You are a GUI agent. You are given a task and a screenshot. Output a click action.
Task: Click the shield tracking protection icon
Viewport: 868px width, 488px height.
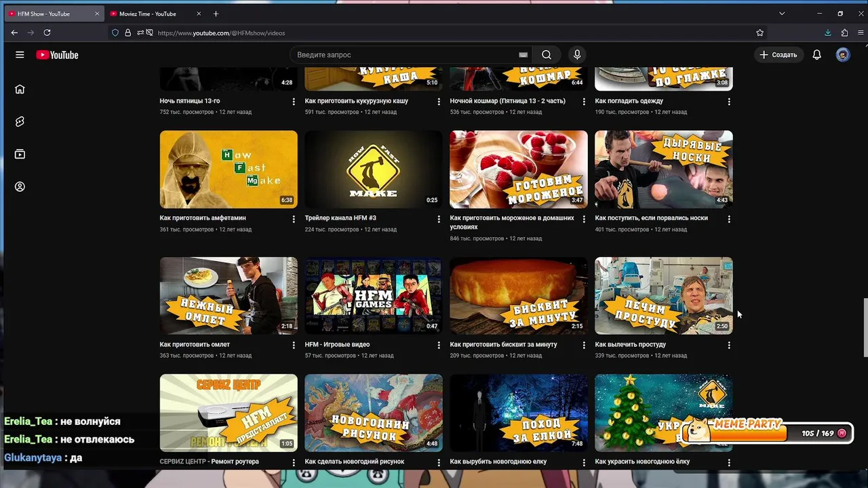(115, 33)
